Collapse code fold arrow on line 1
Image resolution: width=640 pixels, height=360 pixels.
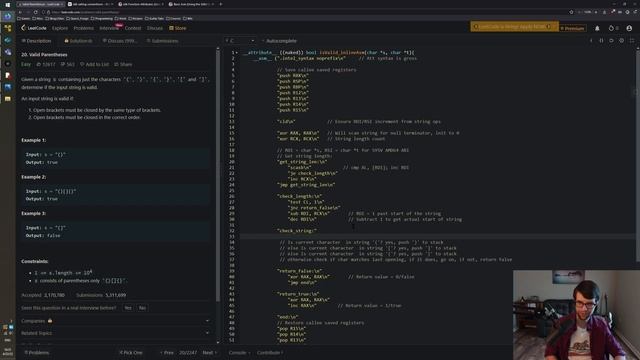(x=237, y=53)
